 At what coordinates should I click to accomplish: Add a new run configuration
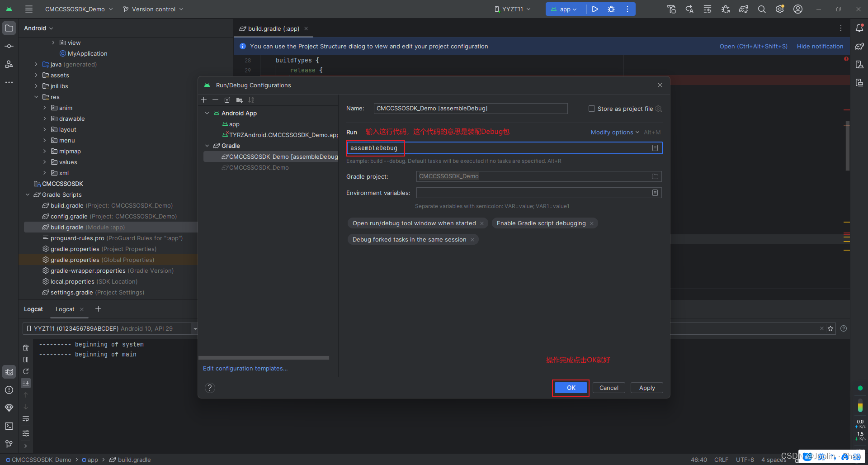pyautogui.click(x=204, y=100)
